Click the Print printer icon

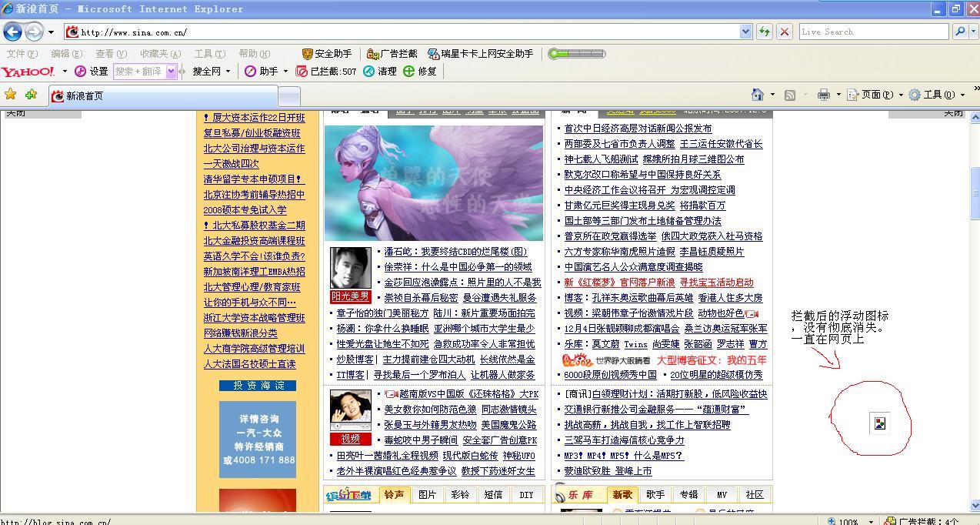pos(824,95)
